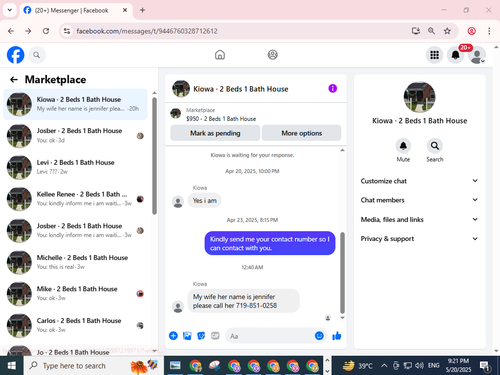The width and height of the screenshot is (500, 375).
Task: Click the 'Kindly send me your contact number' message
Action: point(270,243)
